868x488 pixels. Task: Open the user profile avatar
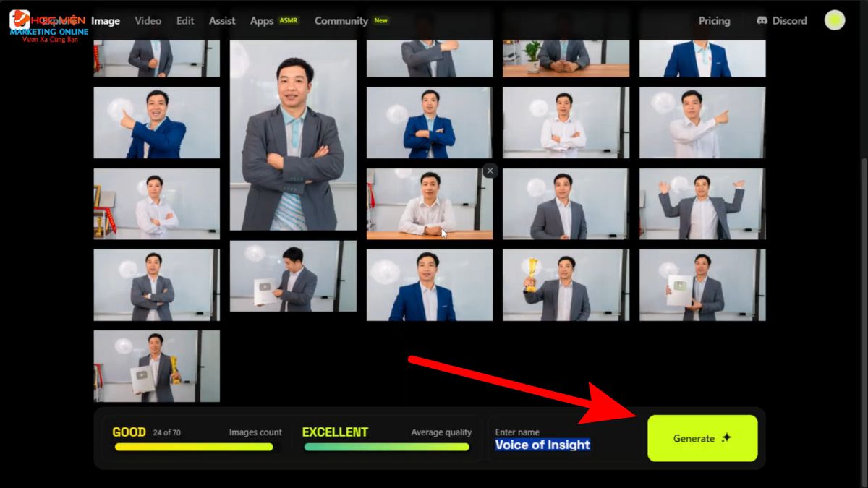click(x=835, y=20)
